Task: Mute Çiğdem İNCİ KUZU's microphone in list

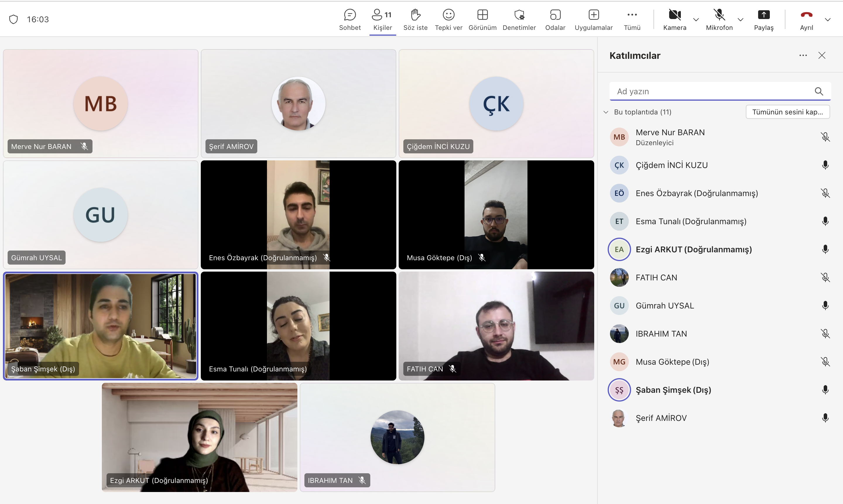Action: [825, 165]
